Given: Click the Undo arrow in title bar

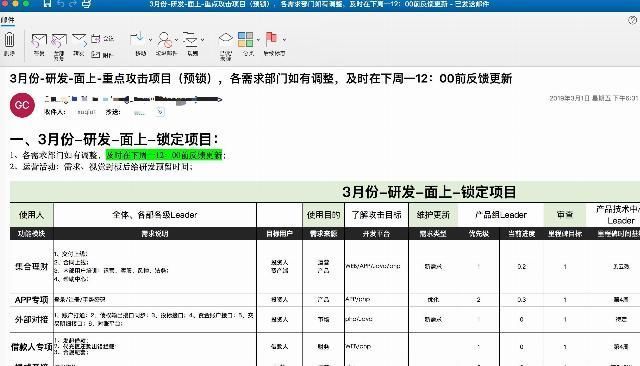Looking at the screenshot, I should 60,4.
